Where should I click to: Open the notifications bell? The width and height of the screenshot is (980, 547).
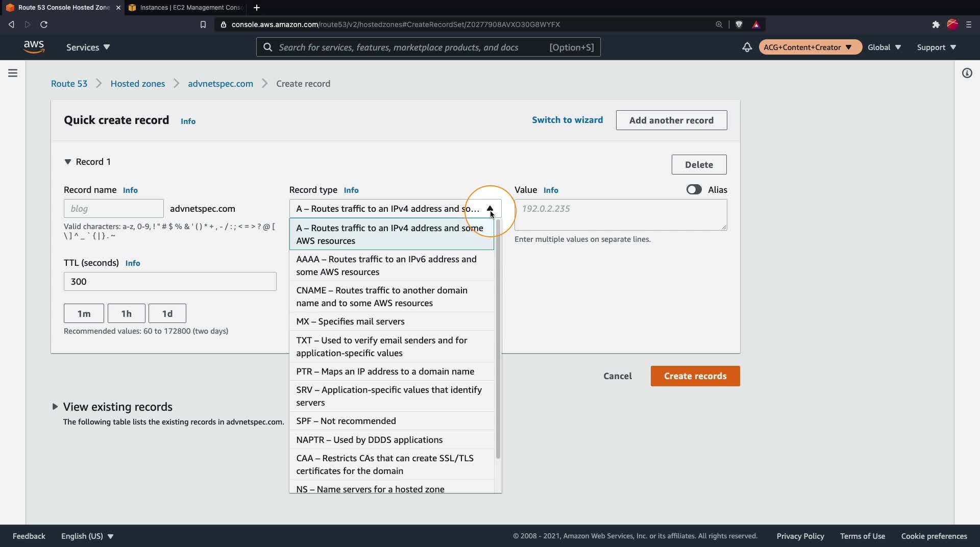(x=747, y=47)
